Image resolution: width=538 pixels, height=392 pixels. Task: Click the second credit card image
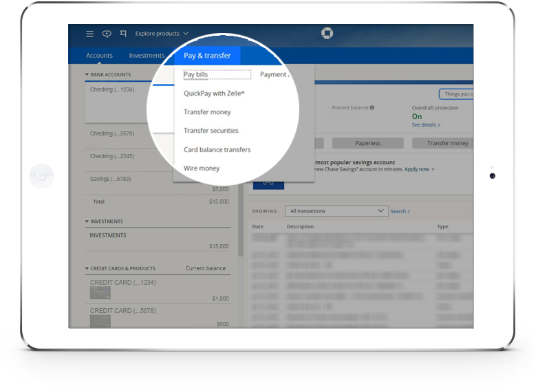tap(100, 320)
